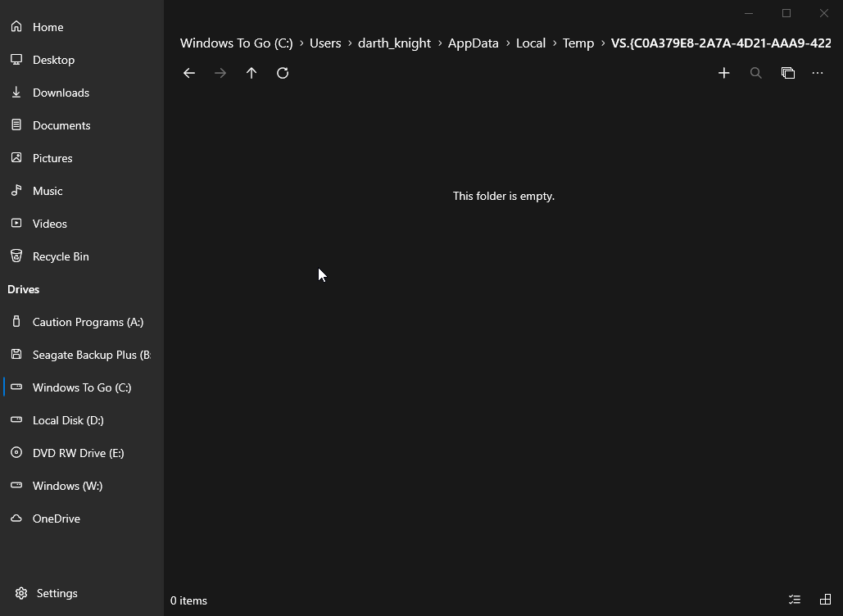
Task: Open the Music folder entry
Action: click(x=82, y=191)
